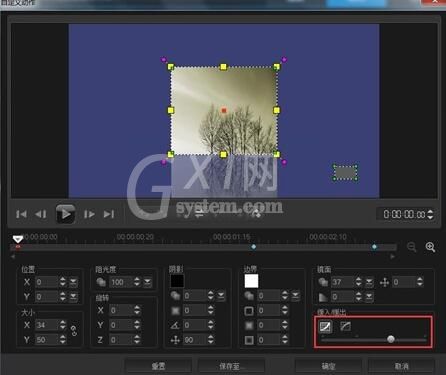Screen dimensions: 446x375
Task: Advance to the next frame
Action: [x=89, y=214]
